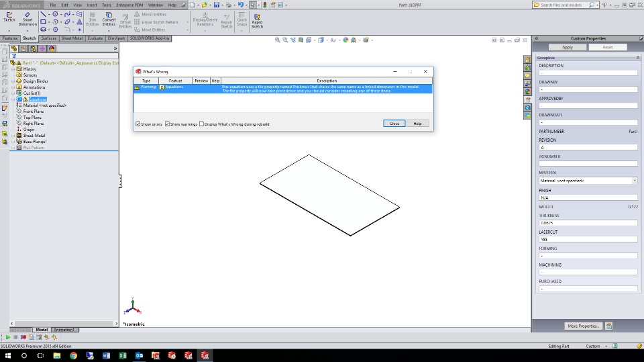Select the Origin item in feature tree
644x362 pixels.
(x=29, y=130)
